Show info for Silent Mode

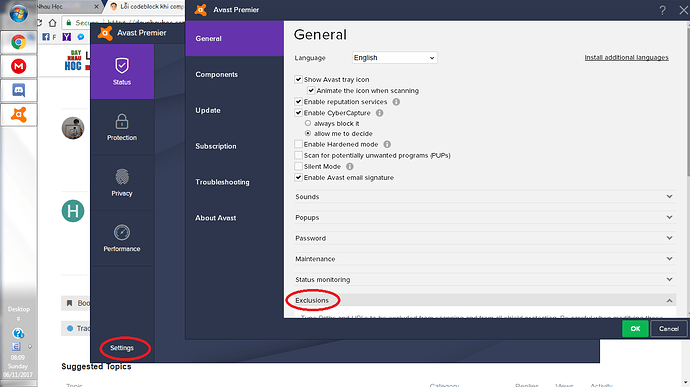click(349, 166)
